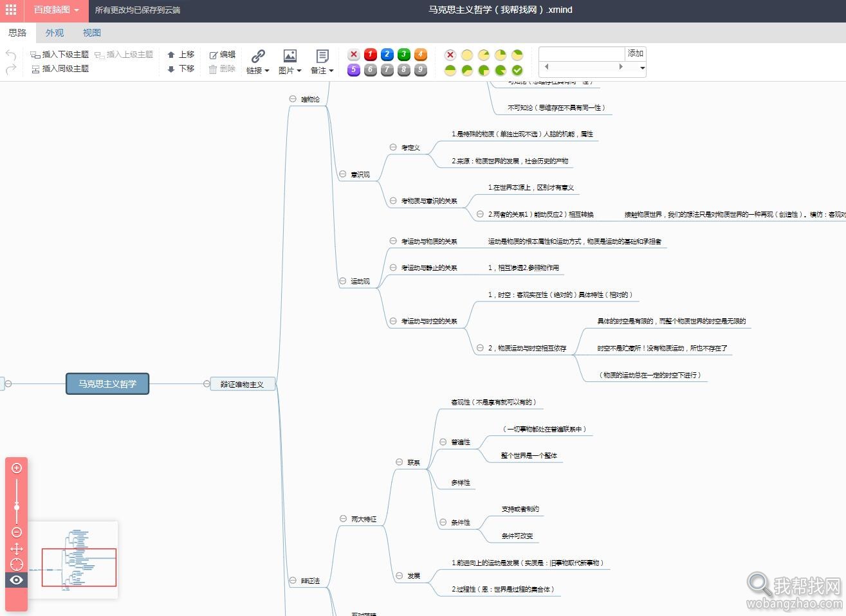Set priority 5 purple icon
Screen dimensions: 846x616
click(353, 69)
